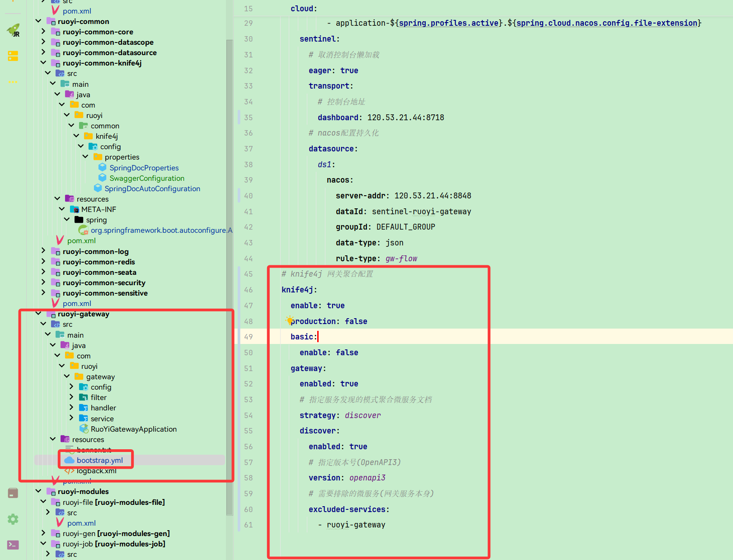Click line number 49 in editor gutter
This screenshot has width=733, height=560.
[x=248, y=336]
